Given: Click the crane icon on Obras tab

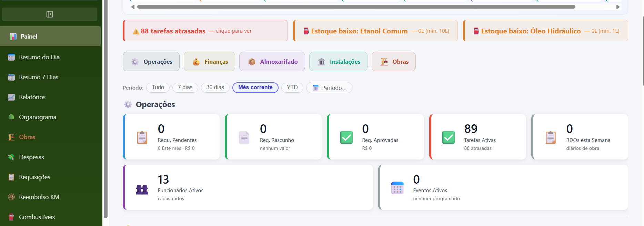Looking at the screenshot, I should pos(384,62).
